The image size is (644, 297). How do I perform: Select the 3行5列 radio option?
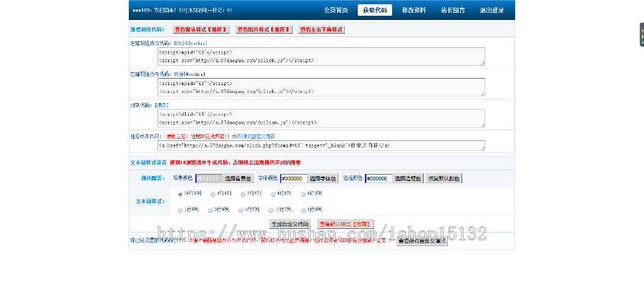(x=243, y=194)
